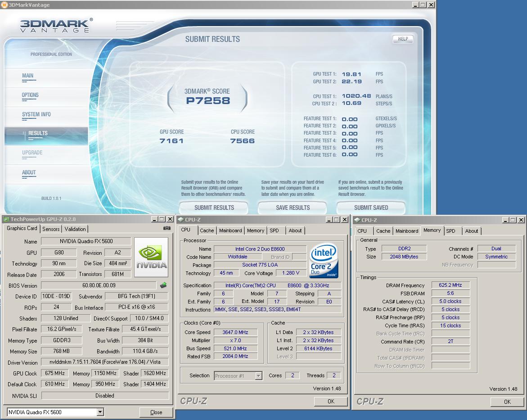Click the GPU TEST 1 value 19.81
Image resolution: width=527 pixels, height=420 pixels.
pos(351,74)
